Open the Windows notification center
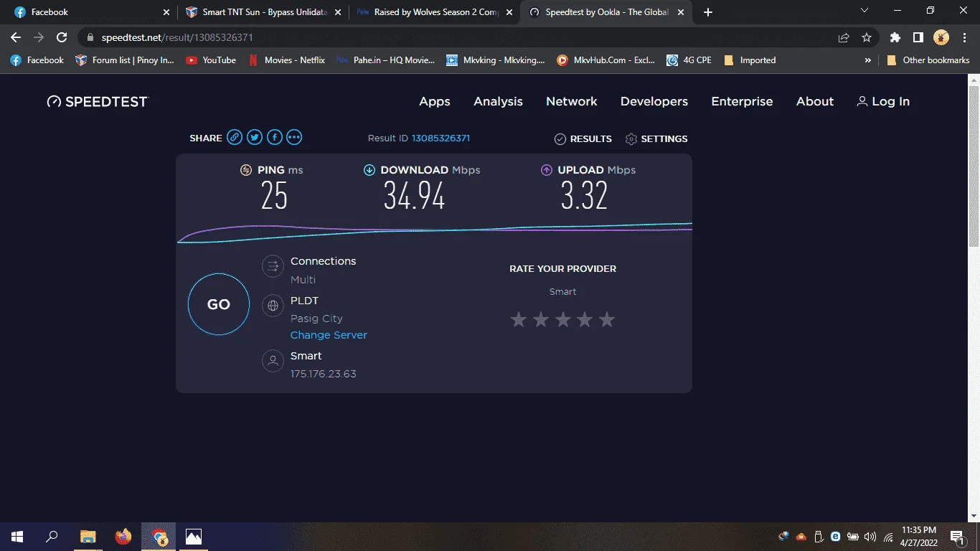 point(957,537)
